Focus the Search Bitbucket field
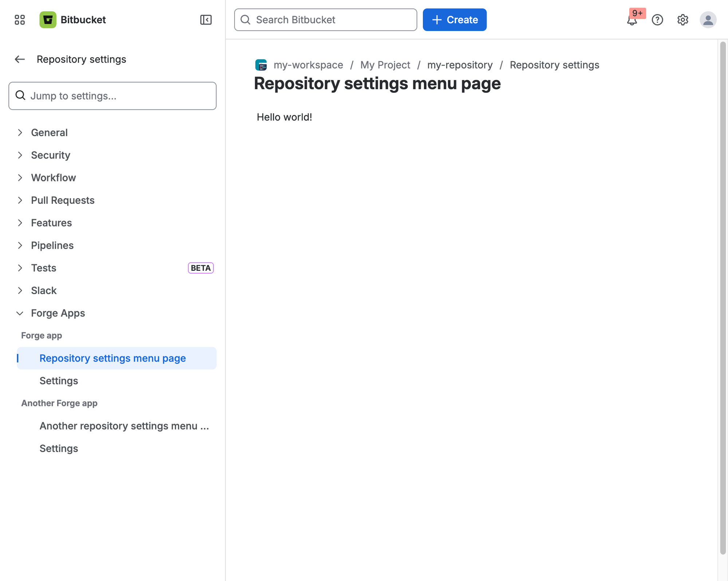The image size is (728, 581). point(326,20)
